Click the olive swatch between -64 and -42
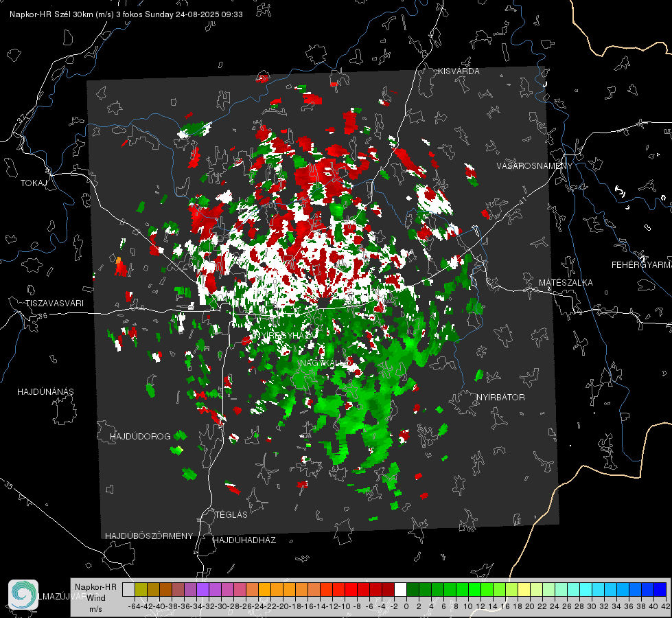The height and width of the screenshot is (618, 672). pyautogui.click(x=141, y=589)
